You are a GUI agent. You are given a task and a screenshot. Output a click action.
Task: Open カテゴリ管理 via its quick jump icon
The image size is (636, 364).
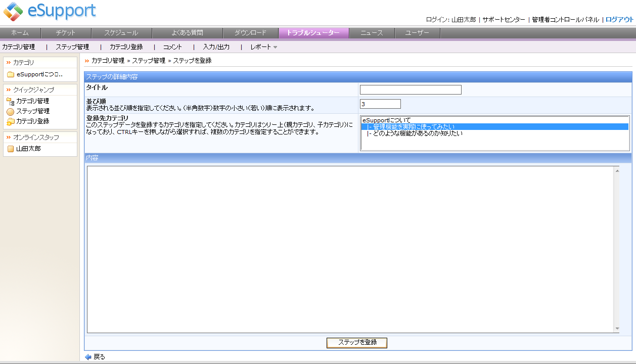click(9, 100)
